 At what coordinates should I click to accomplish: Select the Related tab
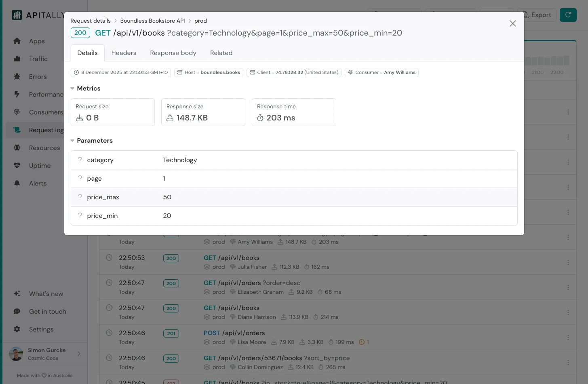tap(221, 53)
